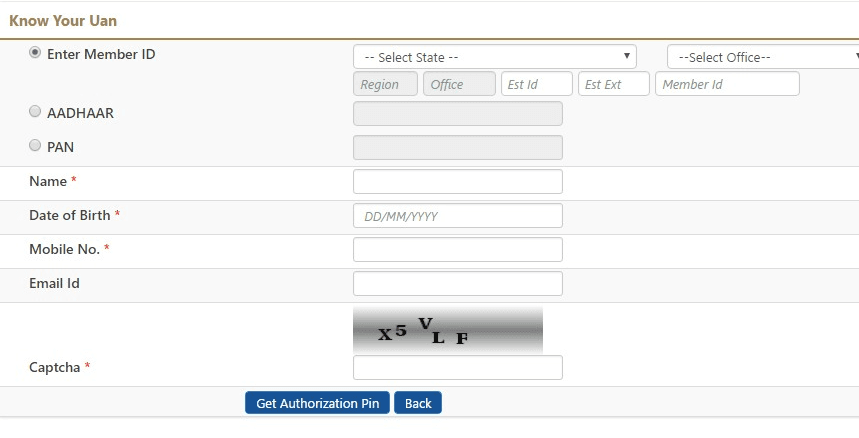Click the captcha image
This screenshot has width=859, height=438.
pyautogui.click(x=447, y=330)
